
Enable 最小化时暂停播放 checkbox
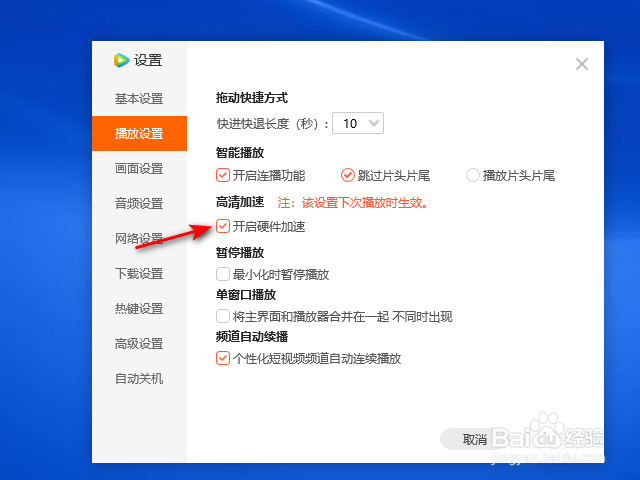click(223, 274)
